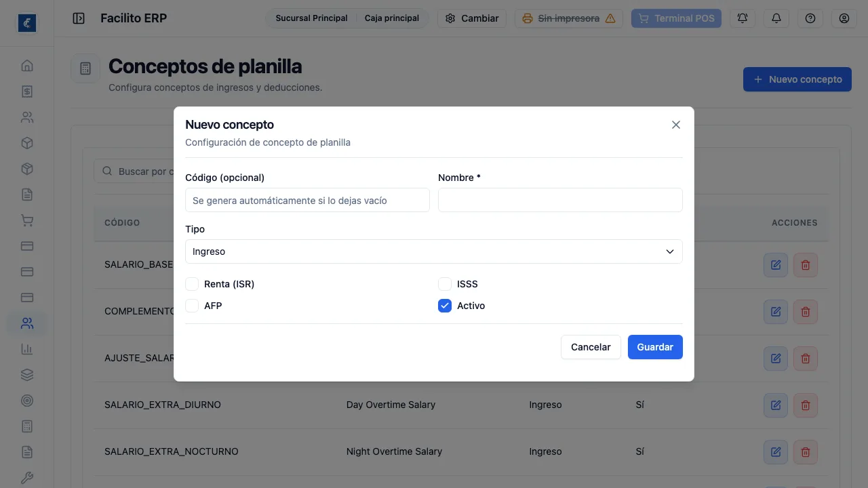Open the highlighted active users icon in the sidebar
The image size is (868, 488).
27,323
